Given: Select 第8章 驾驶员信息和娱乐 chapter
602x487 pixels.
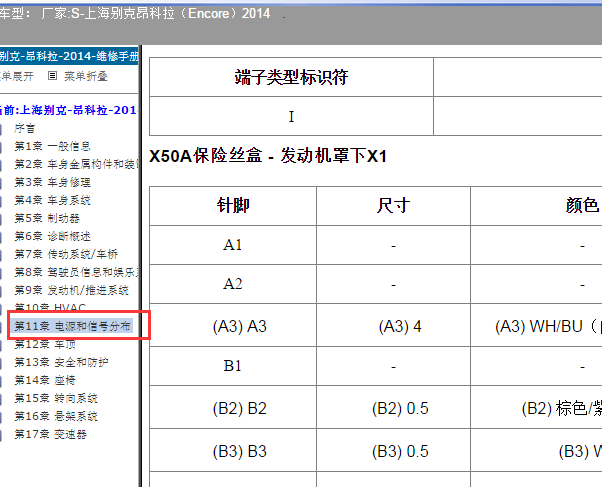Looking at the screenshot, I should [76, 272].
